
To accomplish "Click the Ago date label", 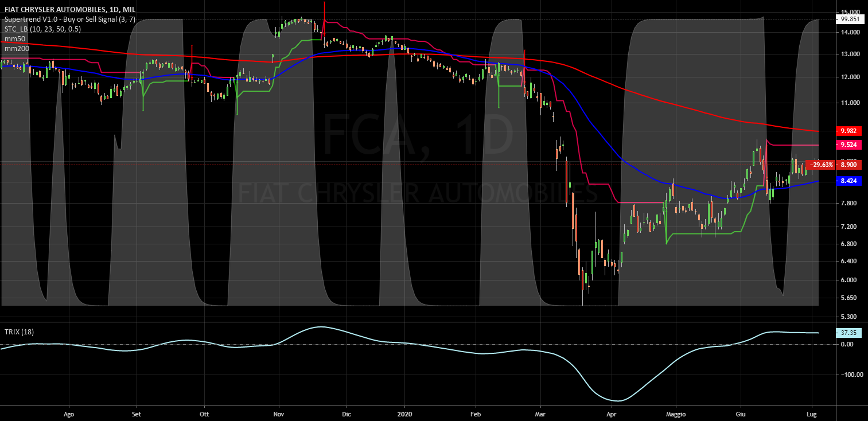I will [x=69, y=413].
